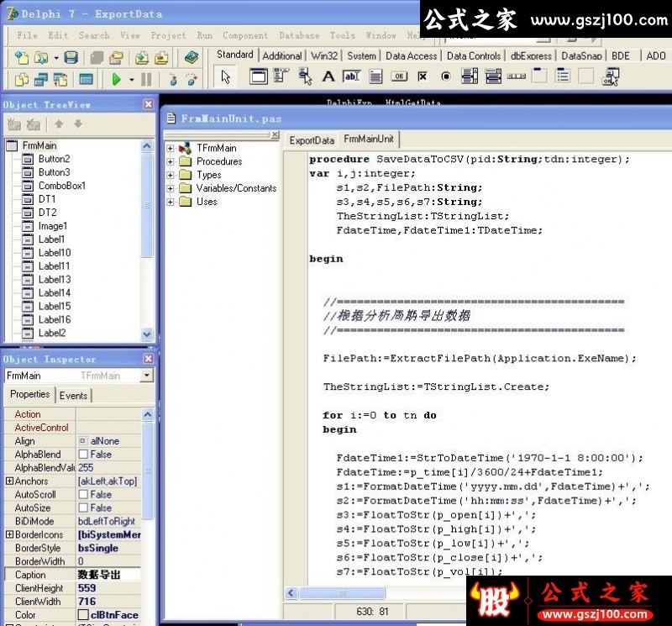Click the Trace Into debug icon

coord(173,79)
